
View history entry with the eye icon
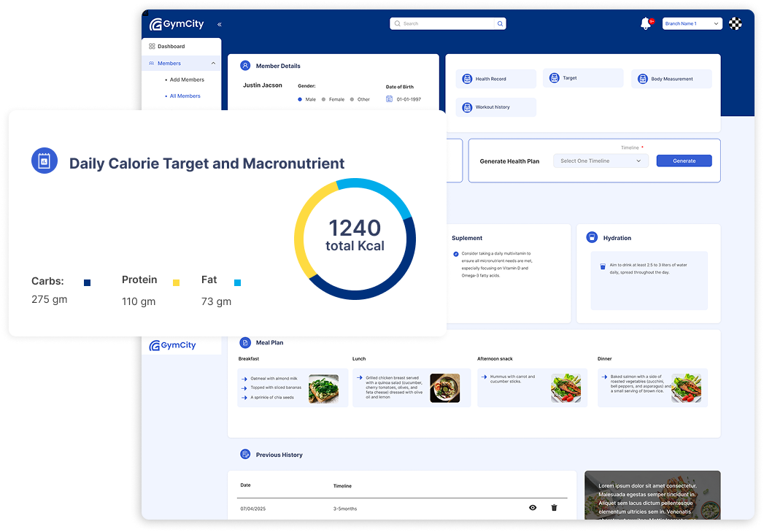(x=533, y=508)
